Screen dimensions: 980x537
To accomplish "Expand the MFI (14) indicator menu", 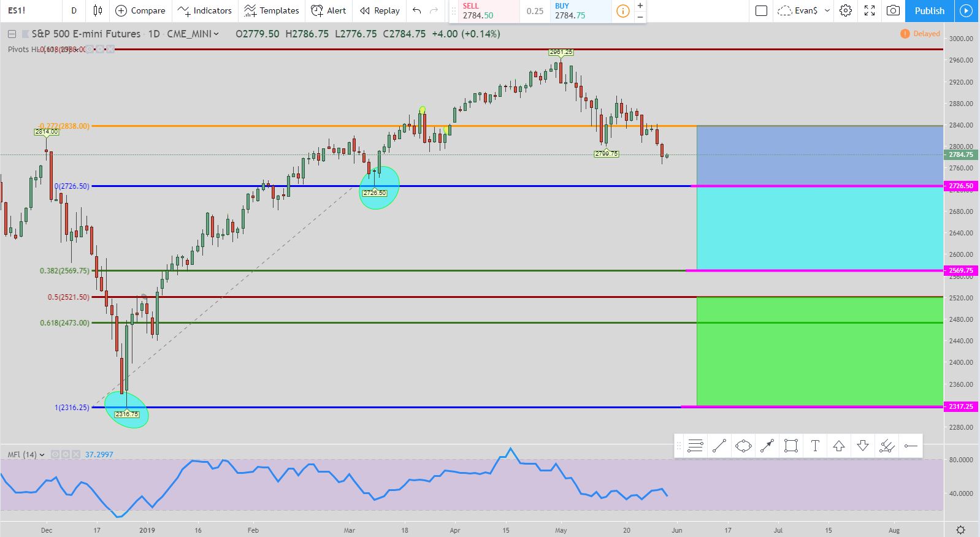I will pyautogui.click(x=42, y=455).
